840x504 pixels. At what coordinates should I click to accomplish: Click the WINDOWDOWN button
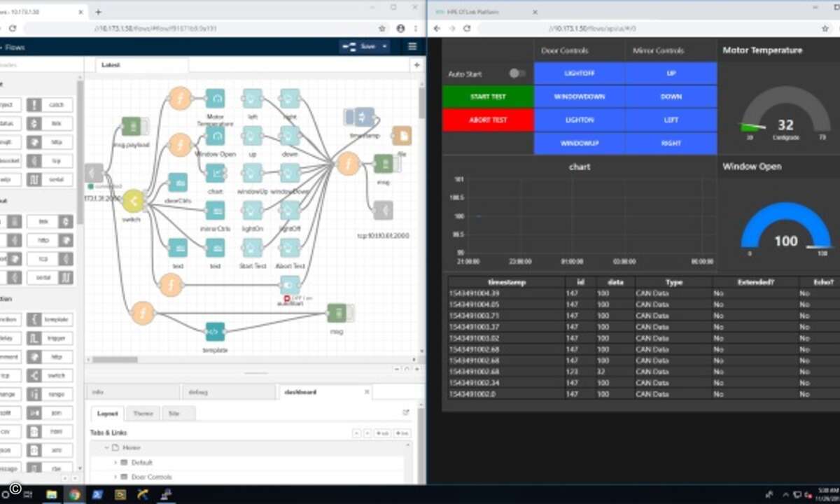click(x=580, y=97)
